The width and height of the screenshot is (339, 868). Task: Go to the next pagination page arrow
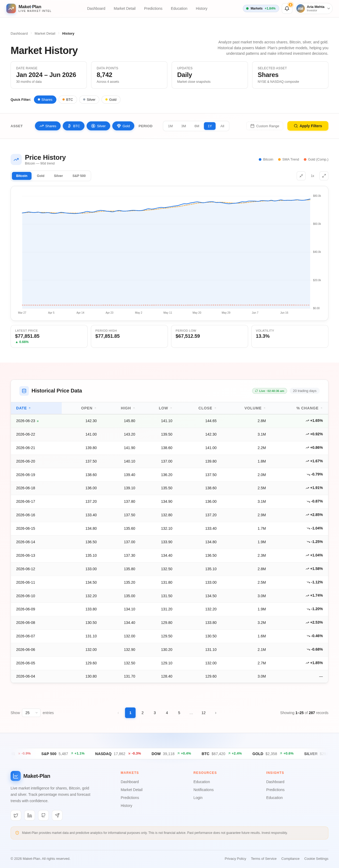(x=216, y=713)
